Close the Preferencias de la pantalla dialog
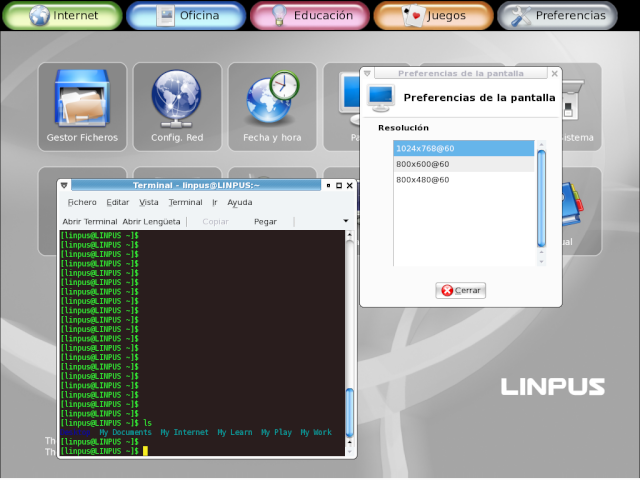Viewport: 640px width, 480px height. (554, 73)
